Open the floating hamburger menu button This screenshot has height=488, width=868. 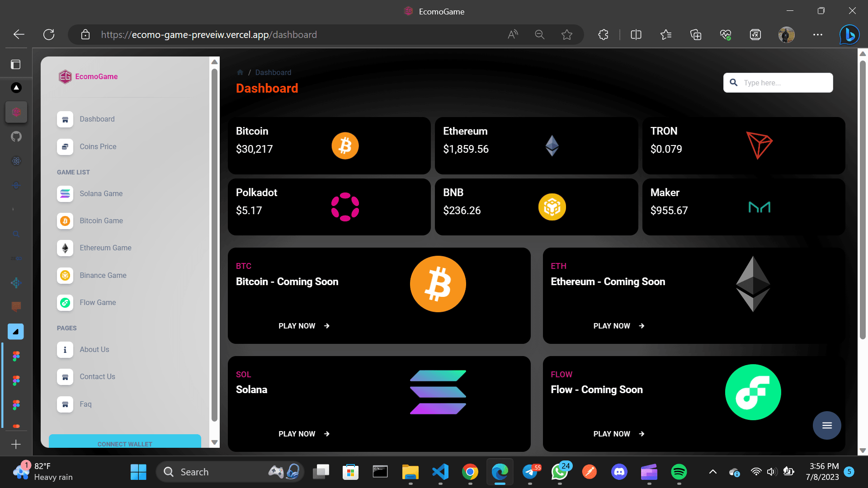point(827,425)
